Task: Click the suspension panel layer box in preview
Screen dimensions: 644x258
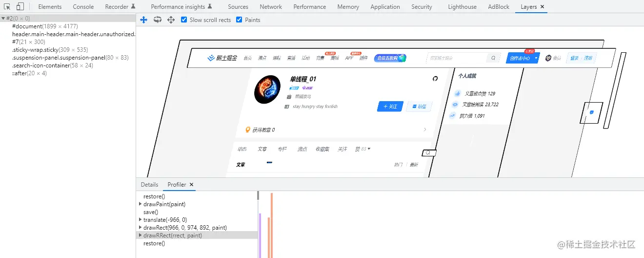Action: 591,112
